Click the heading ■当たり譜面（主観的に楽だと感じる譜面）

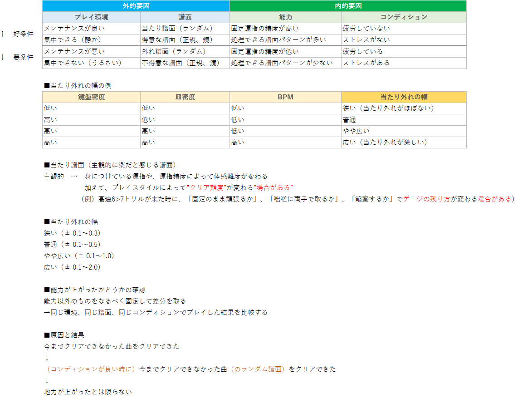(110, 165)
